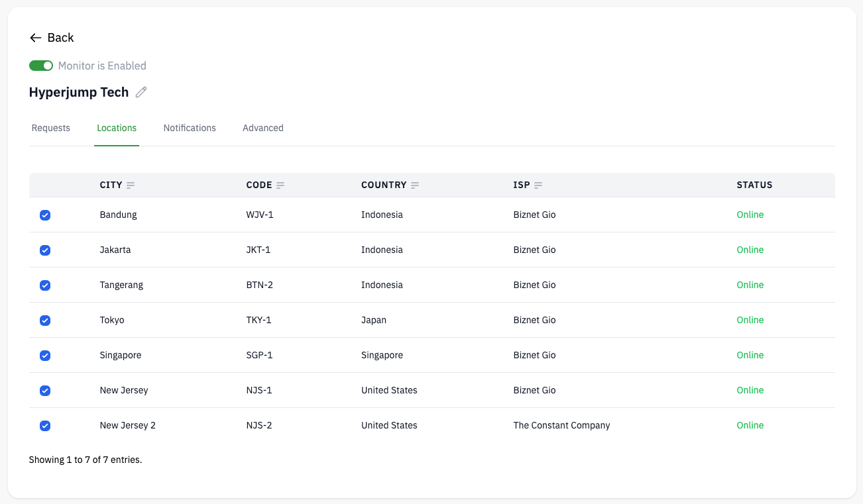This screenshot has height=504, width=863.
Task: Click the NJS-1 code cell
Action: click(259, 390)
